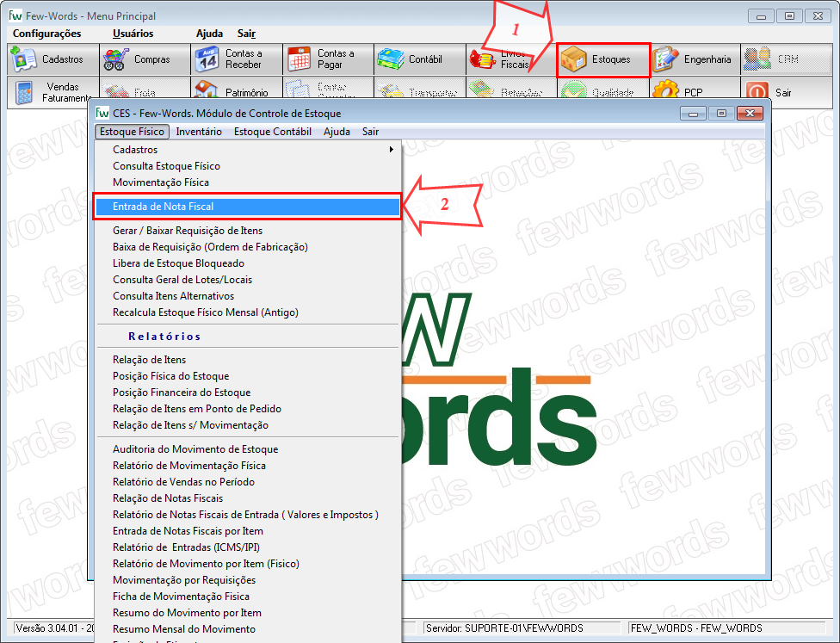This screenshot has height=643, width=840.
Task: Select Relação de Itens s/ Movimentação
Action: pos(190,425)
